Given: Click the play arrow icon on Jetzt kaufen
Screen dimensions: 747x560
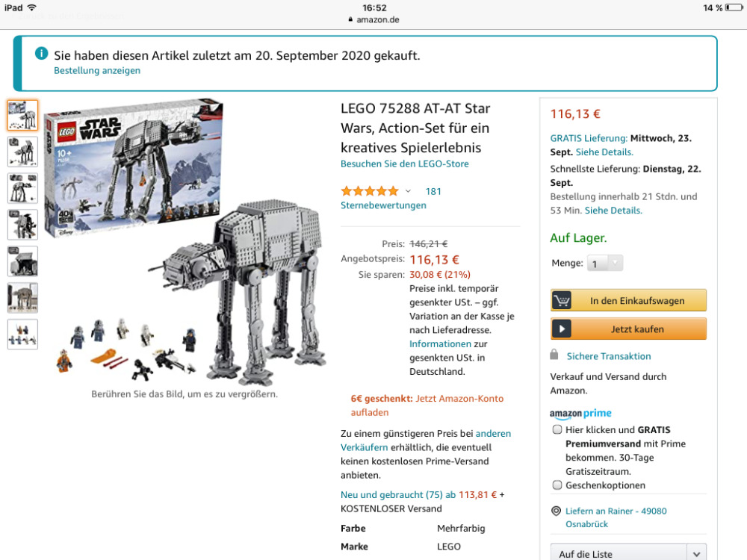Looking at the screenshot, I should (x=562, y=329).
